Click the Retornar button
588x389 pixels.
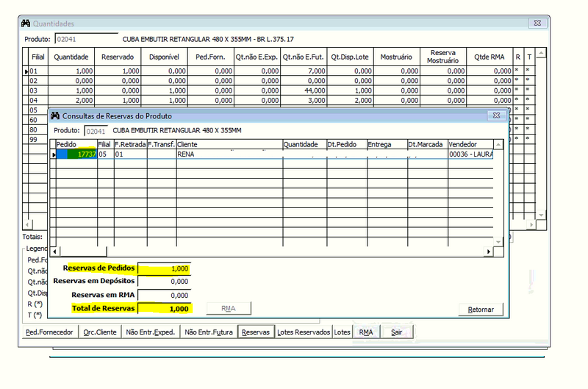[481, 310]
